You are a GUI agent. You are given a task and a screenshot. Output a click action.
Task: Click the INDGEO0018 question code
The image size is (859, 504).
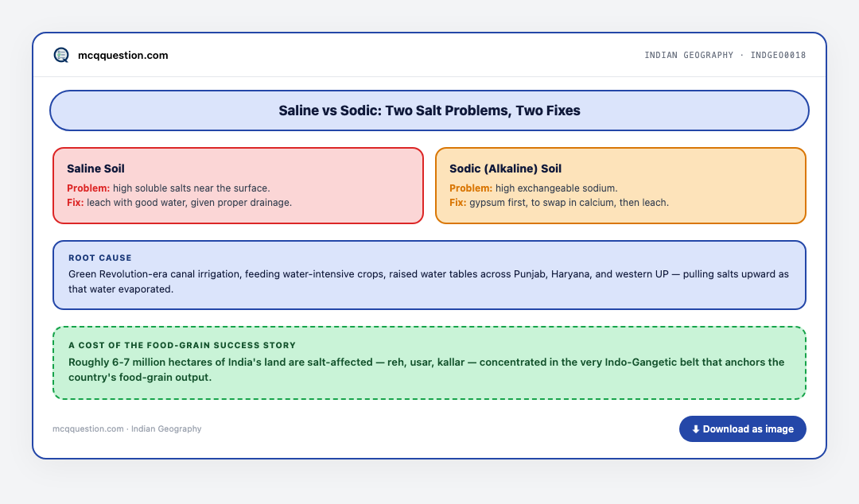[778, 55]
